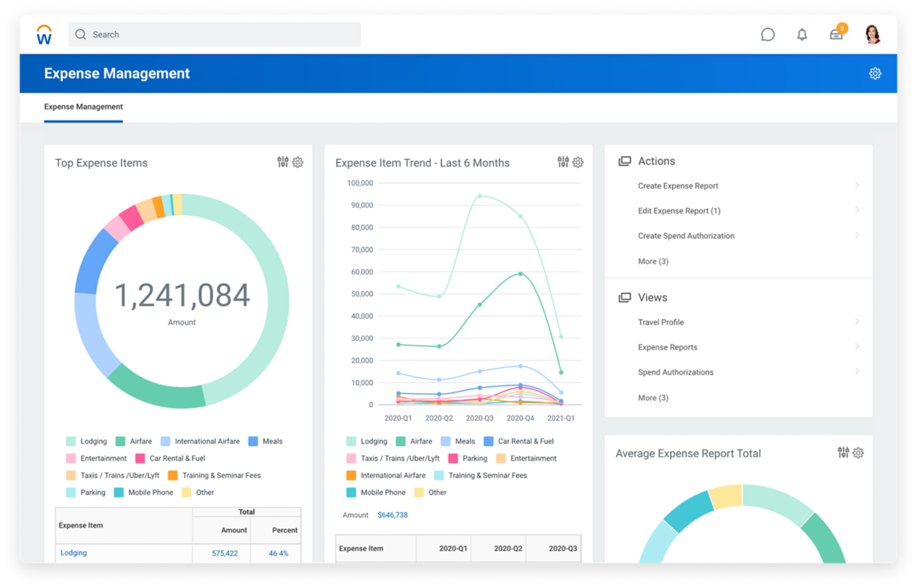Select the Expense Management tab
The image size is (917, 588).
click(83, 107)
